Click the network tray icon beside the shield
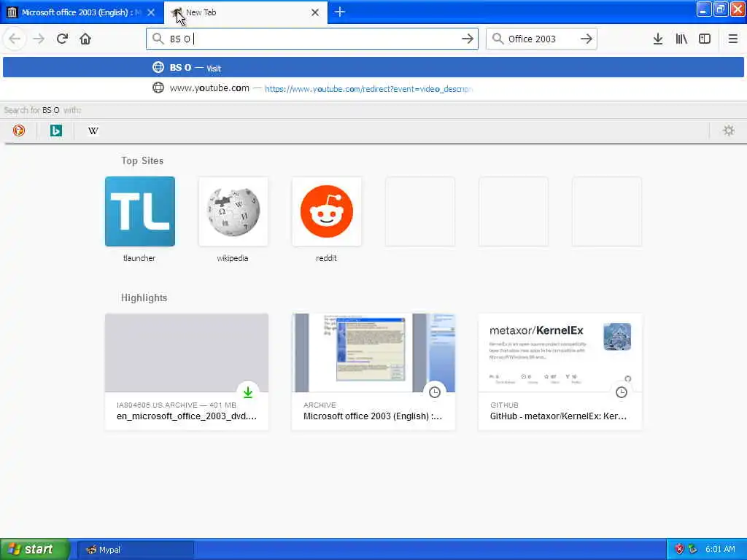 (693, 549)
